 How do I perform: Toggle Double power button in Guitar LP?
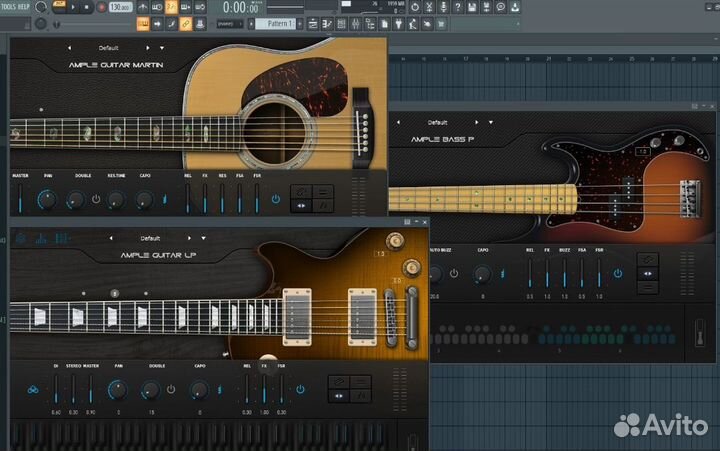click(x=171, y=390)
